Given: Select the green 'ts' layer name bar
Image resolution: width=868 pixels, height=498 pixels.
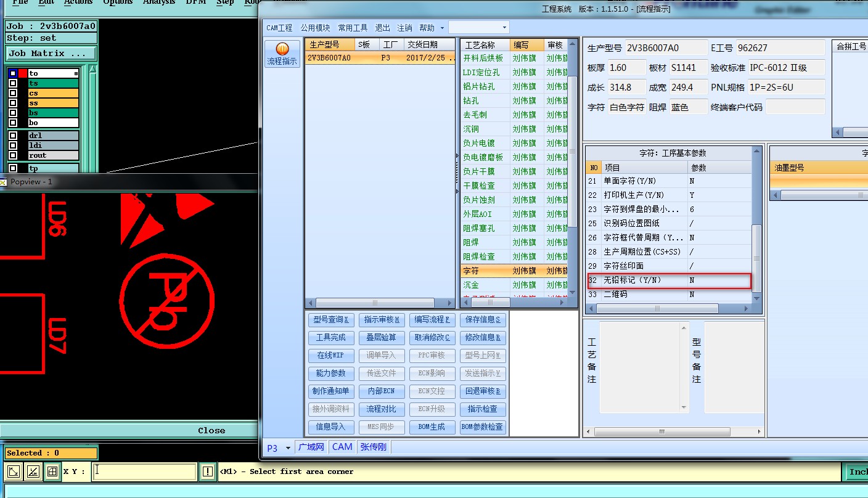Looking at the screenshot, I should (x=53, y=83).
